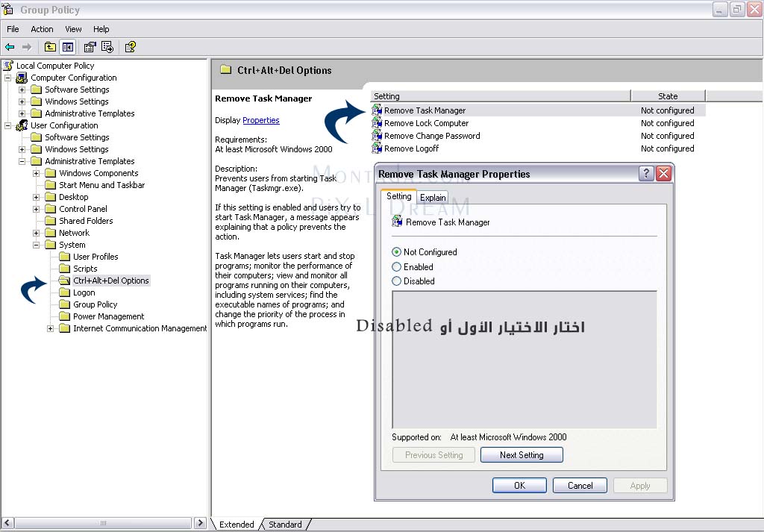Click the dialog's question mark help icon
This screenshot has width=764, height=532.
coord(646,174)
